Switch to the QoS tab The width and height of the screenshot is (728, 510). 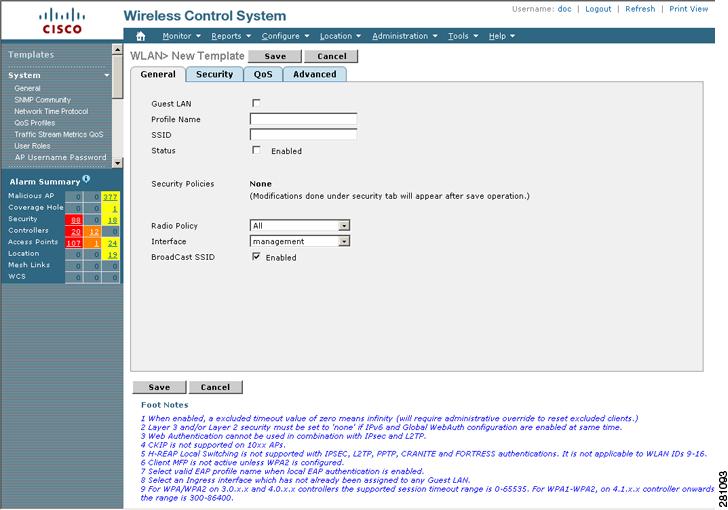click(x=263, y=74)
